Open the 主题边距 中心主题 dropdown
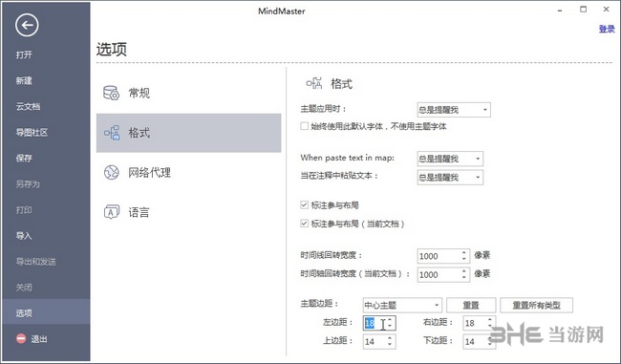 click(402, 305)
